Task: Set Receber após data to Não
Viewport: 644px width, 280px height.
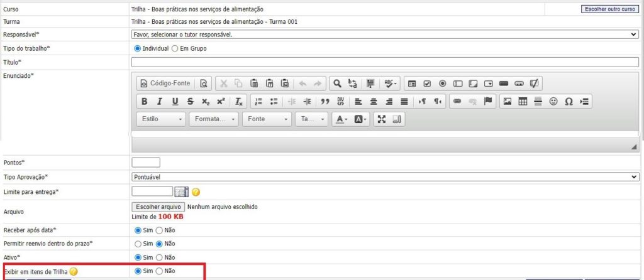Action: click(159, 230)
